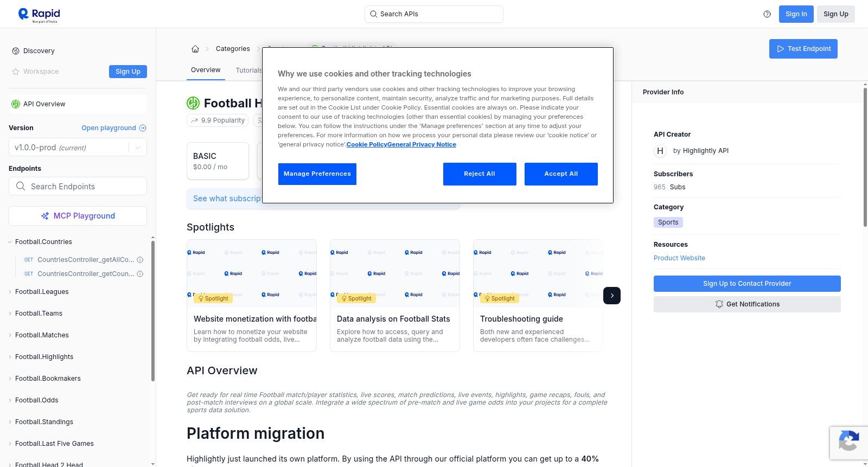Open the Troubleshooting guide spotlight card
This screenshot has height=467, width=868.
pyautogui.click(x=538, y=296)
